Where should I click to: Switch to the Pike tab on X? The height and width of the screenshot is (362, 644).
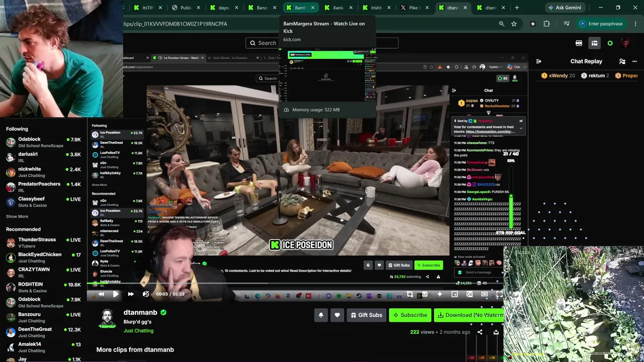coord(414,8)
